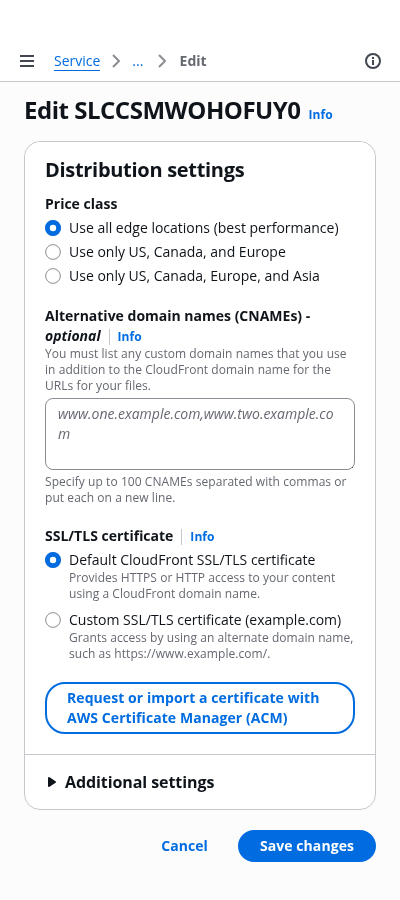This screenshot has width=400, height=900.
Task: Open Info link beside distribution title
Action: [320, 114]
